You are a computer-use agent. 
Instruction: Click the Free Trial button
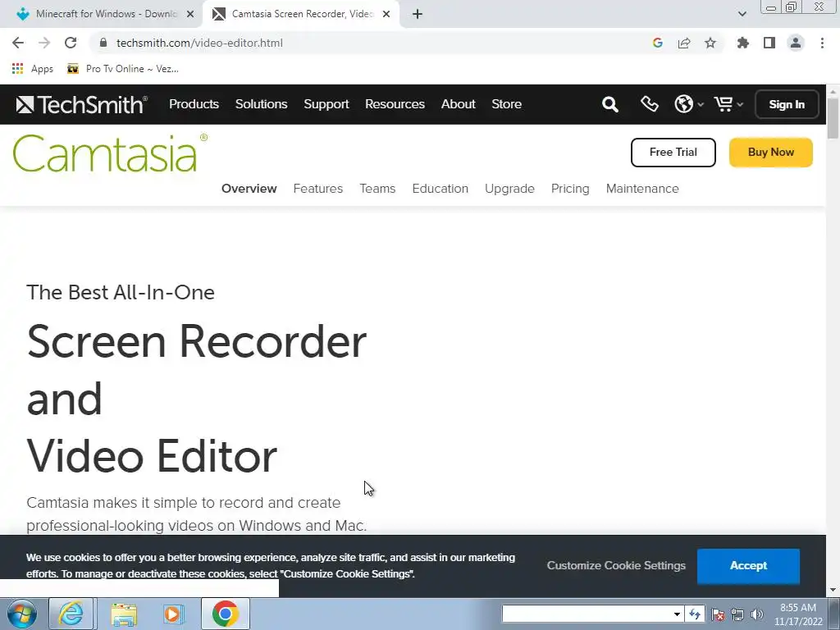click(x=673, y=152)
